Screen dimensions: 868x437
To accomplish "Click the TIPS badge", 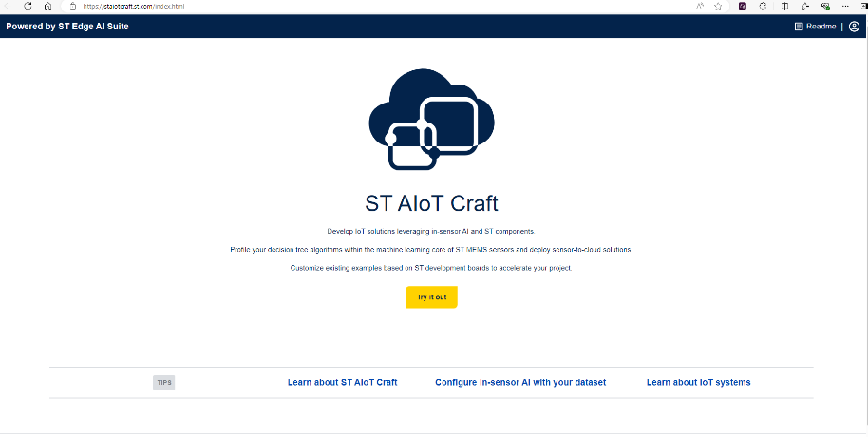I will tap(164, 383).
